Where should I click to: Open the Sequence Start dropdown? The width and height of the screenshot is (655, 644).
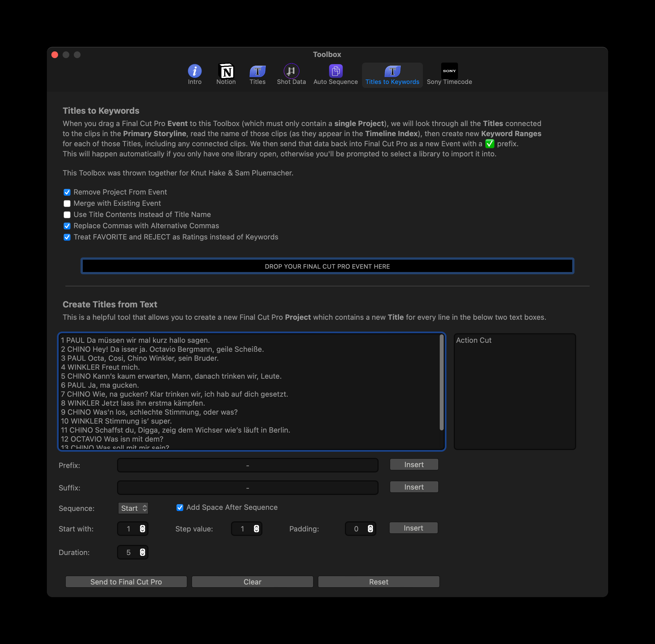(133, 508)
